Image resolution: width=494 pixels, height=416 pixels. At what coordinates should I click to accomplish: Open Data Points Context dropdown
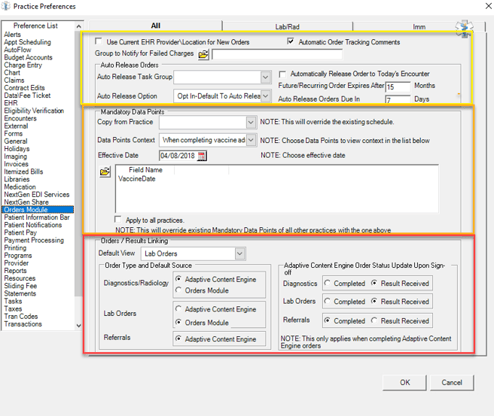point(251,140)
